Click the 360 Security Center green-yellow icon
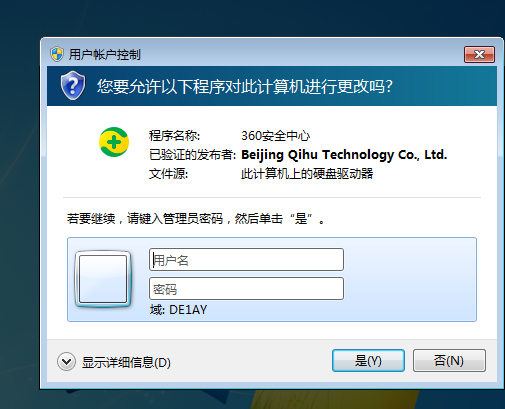 point(114,142)
